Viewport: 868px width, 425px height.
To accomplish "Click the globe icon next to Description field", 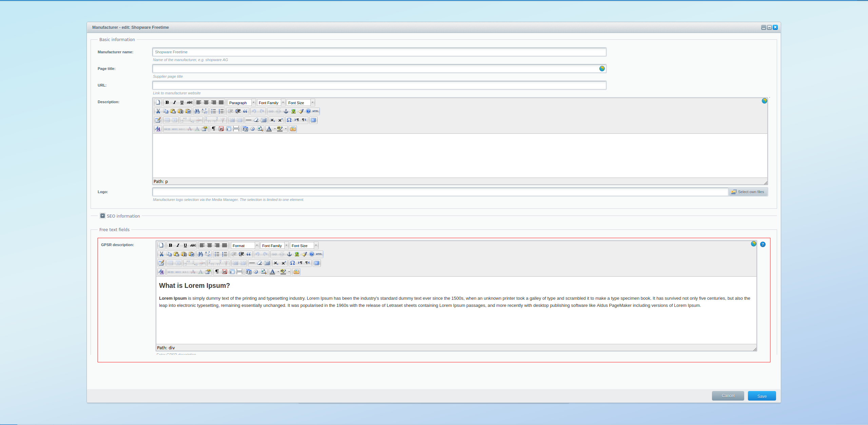I will pos(765,101).
